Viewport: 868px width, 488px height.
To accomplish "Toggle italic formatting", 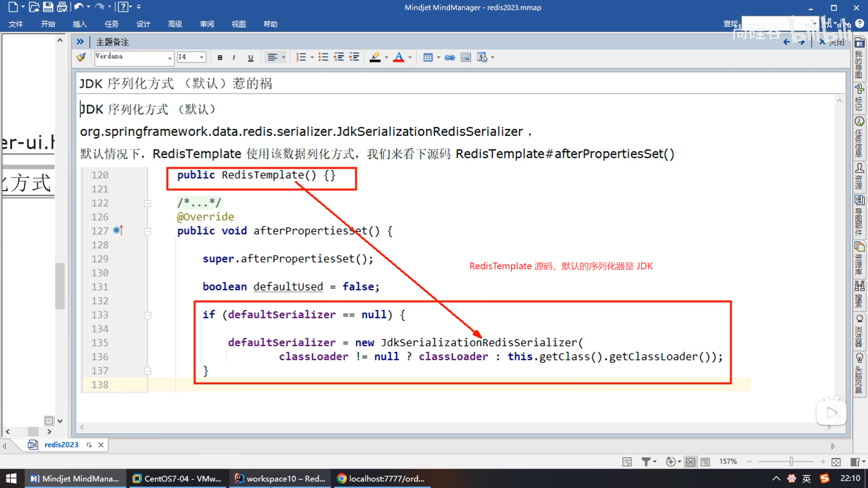I will tap(234, 57).
